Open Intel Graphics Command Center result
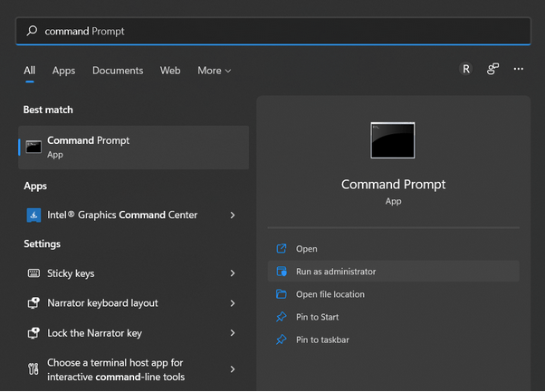Screen dimensions: 545x392 tap(133, 215)
